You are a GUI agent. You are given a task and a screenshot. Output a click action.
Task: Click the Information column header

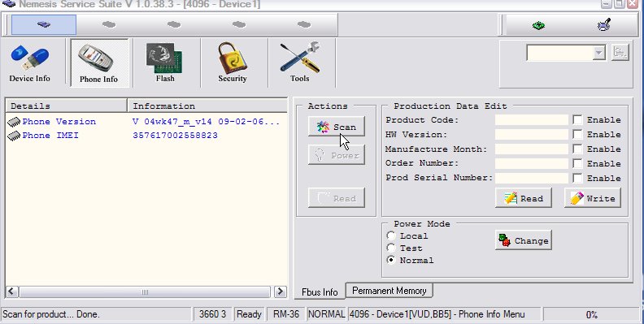[207, 106]
